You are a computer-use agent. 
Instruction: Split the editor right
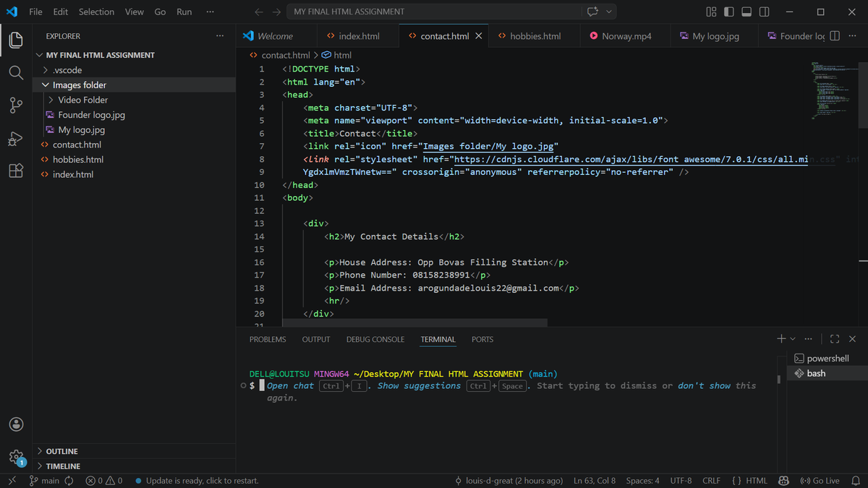834,36
